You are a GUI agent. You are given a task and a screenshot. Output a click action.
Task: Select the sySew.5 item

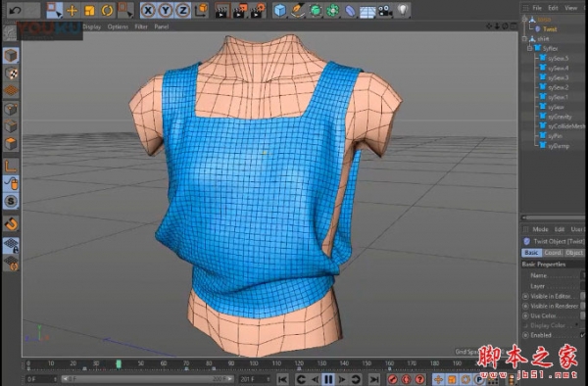tap(558, 59)
